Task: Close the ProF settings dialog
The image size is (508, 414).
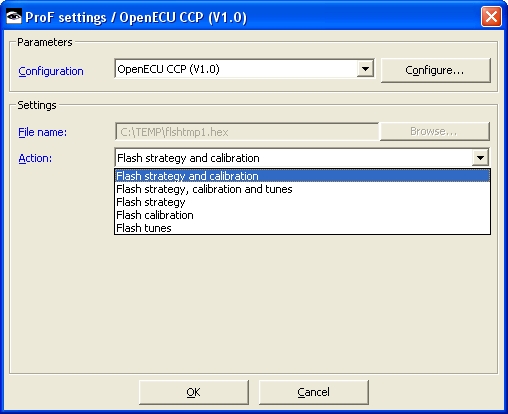Action: 491,16
